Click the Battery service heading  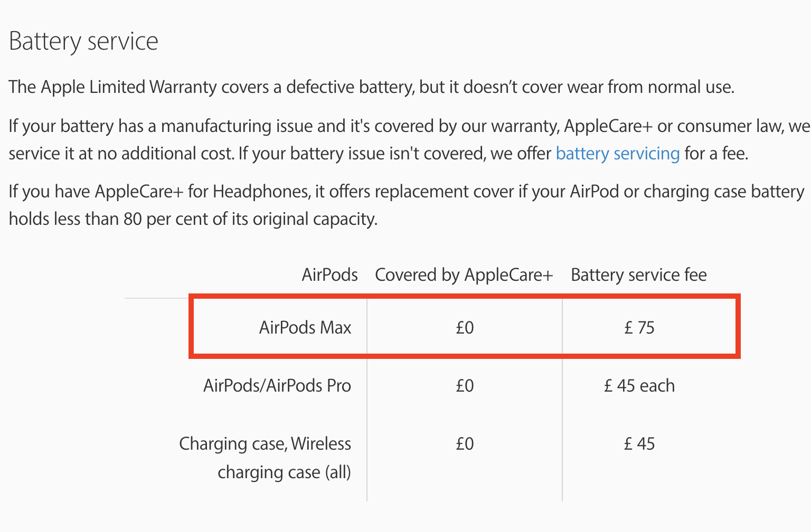83,41
